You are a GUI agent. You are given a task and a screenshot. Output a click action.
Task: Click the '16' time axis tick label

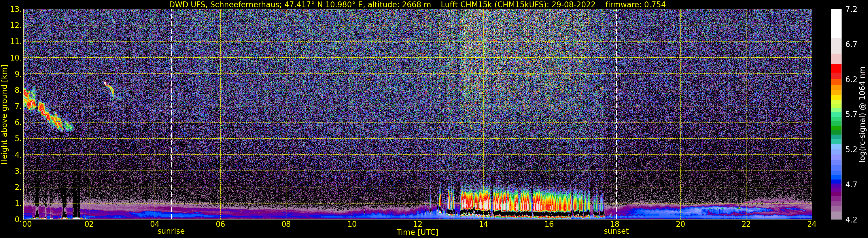click(x=549, y=224)
